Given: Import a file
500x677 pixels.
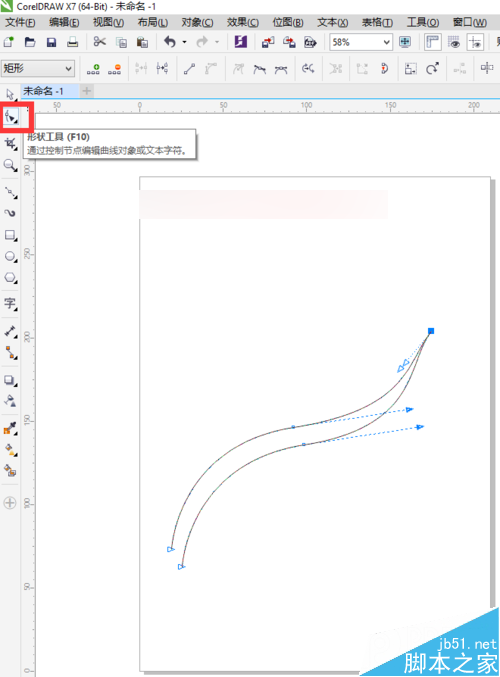Looking at the screenshot, I should pyautogui.click(x=268, y=42).
